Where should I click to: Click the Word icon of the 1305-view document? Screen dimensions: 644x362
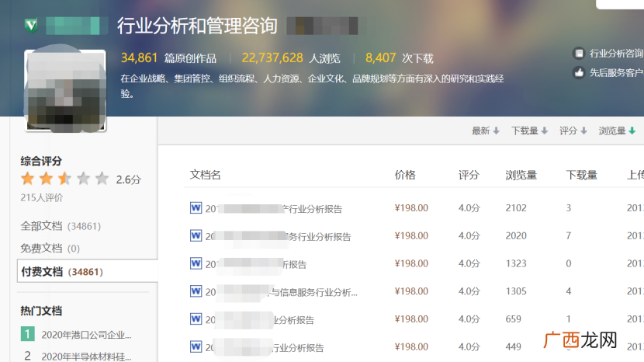coord(196,291)
